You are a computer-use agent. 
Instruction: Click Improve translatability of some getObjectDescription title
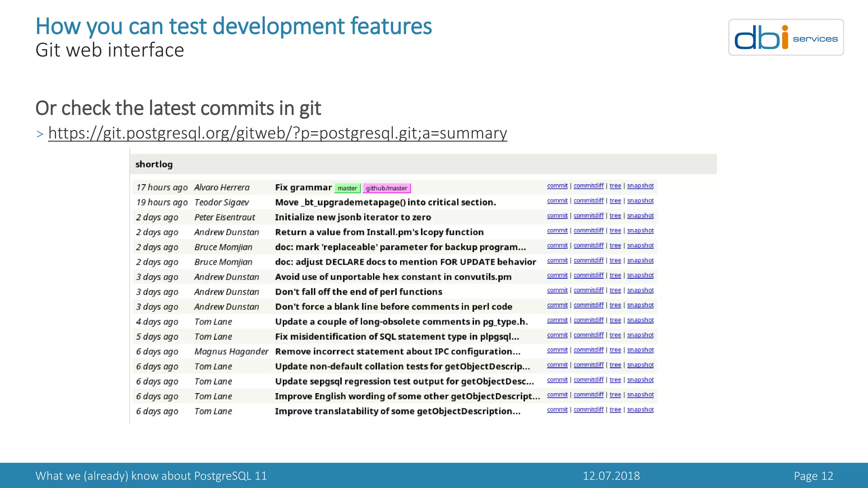(398, 411)
